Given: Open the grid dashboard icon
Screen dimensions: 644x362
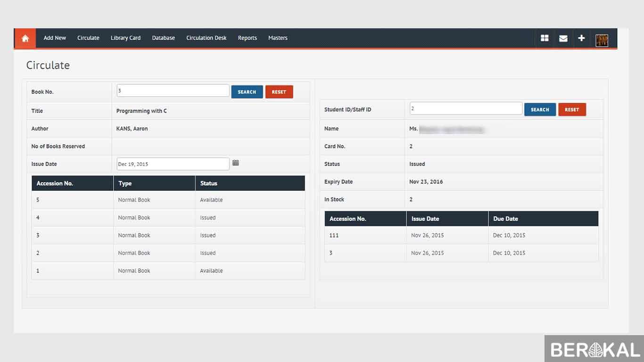Looking at the screenshot, I should click(x=545, y=38).
